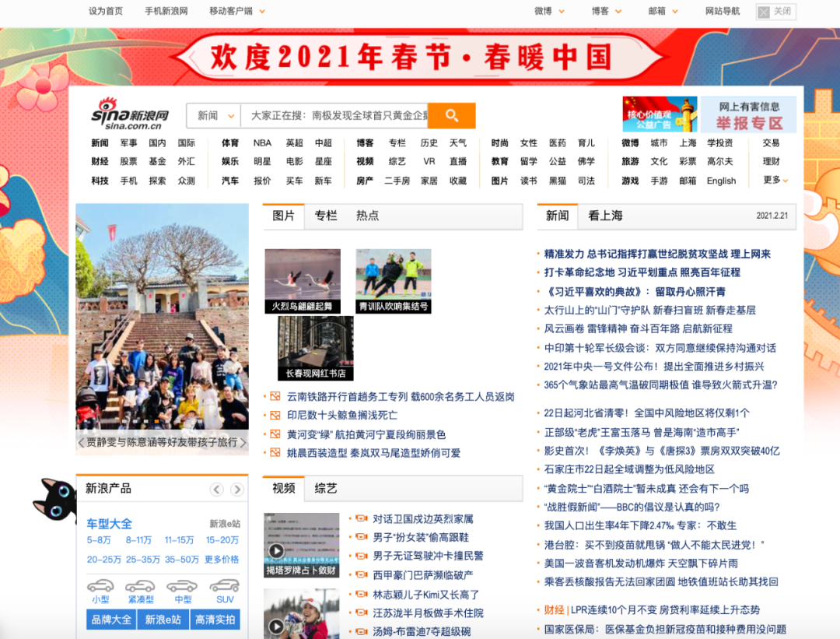This screenshot has width=840, height=639.
Task: Click video icon beside 男子无证驾驶冲卡撞民警
Action: pyautogui.click(x=362, y=556)
